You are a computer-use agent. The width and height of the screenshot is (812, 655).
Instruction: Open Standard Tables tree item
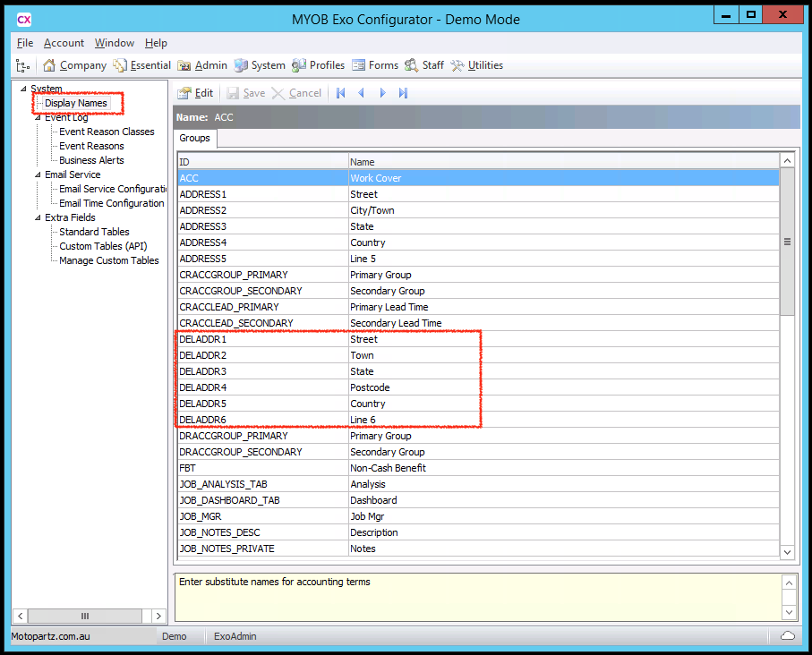pyautogui.click(x=94, y=232)
